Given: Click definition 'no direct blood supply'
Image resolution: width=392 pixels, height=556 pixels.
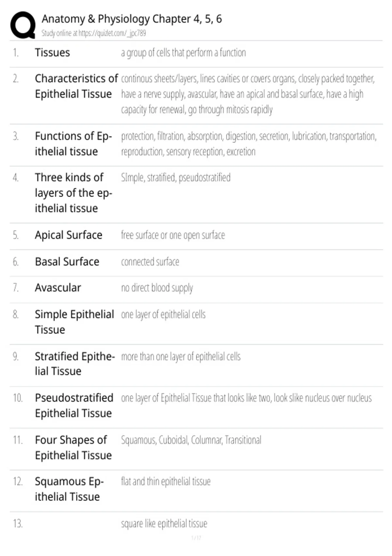Looking at the screenshot, I should [157, 288].
